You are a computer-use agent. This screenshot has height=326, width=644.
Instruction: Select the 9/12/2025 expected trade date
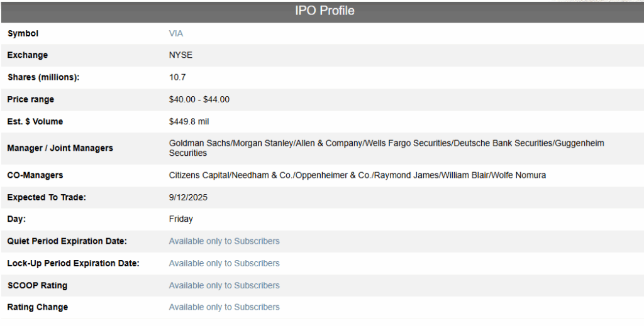click(188, 197)
